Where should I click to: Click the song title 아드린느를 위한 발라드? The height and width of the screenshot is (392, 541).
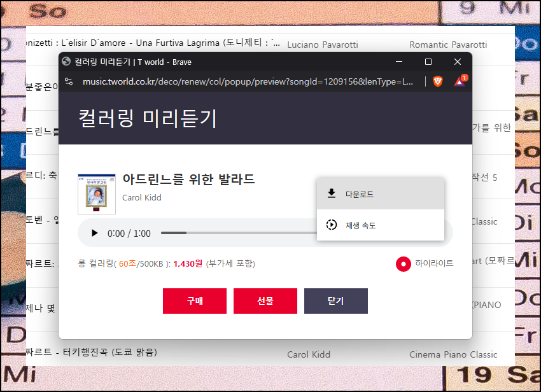188,179
